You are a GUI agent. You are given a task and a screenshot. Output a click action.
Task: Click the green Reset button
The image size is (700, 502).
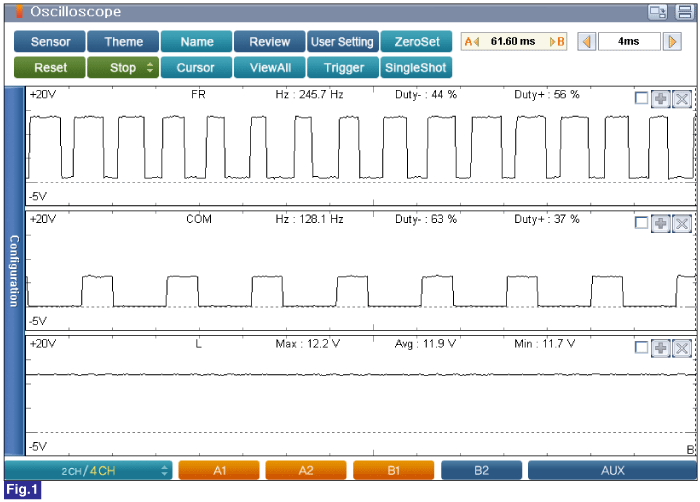50,67
